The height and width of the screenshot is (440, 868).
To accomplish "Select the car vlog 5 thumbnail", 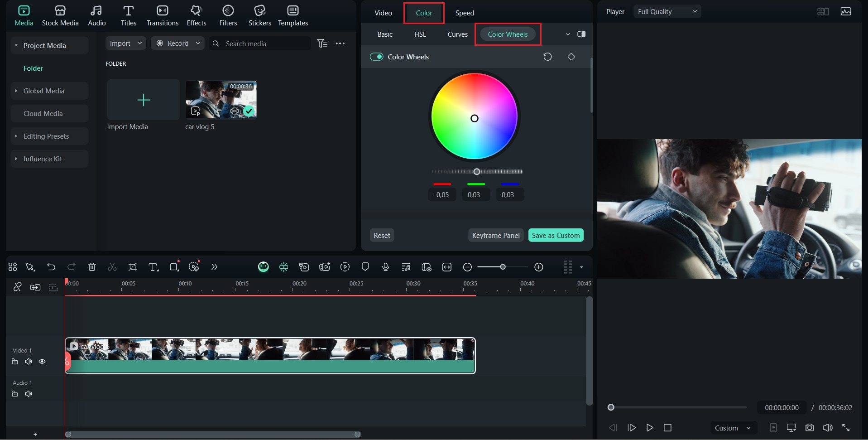I will tap(221, 100).
